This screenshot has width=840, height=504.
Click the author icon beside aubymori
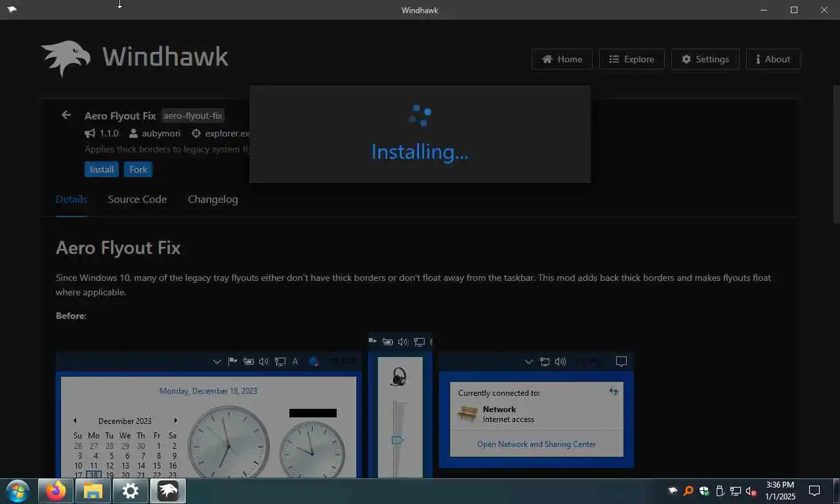point(134,133)
